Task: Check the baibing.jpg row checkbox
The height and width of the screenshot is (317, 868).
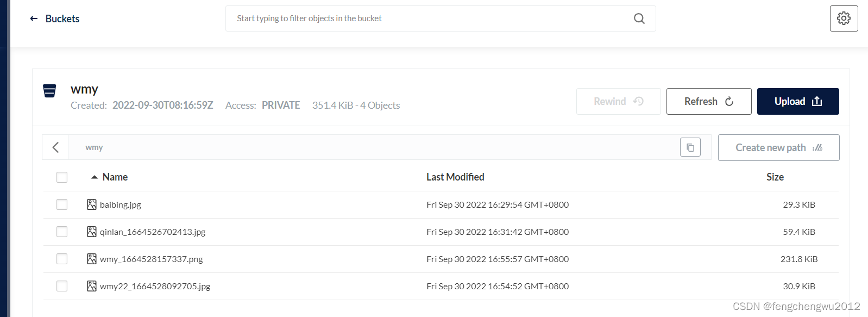Action: click(62, 204)
